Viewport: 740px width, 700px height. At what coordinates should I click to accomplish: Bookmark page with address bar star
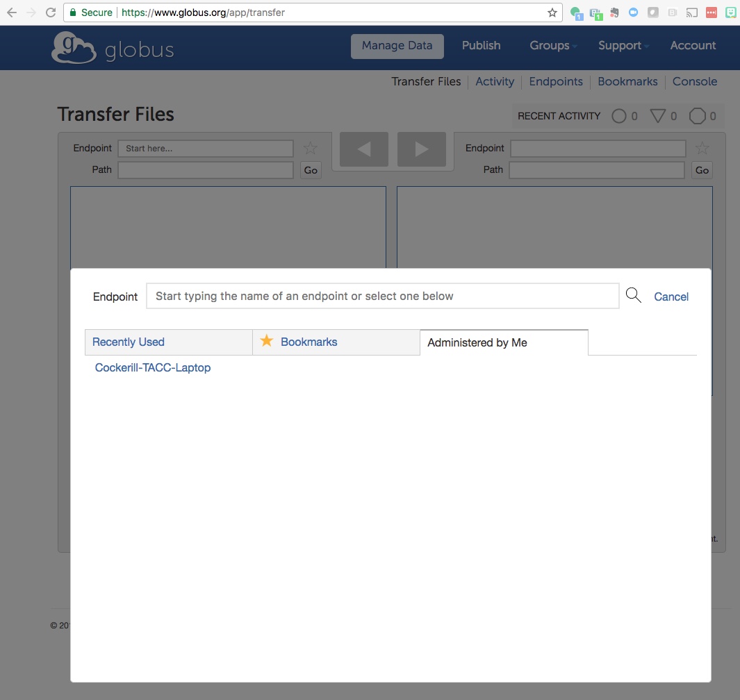552,12
